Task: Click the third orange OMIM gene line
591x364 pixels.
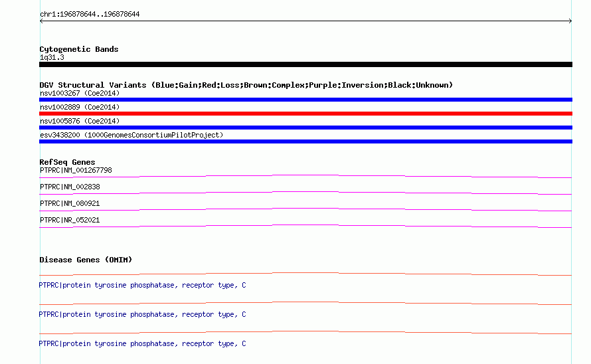Action: tap(305, 332)
